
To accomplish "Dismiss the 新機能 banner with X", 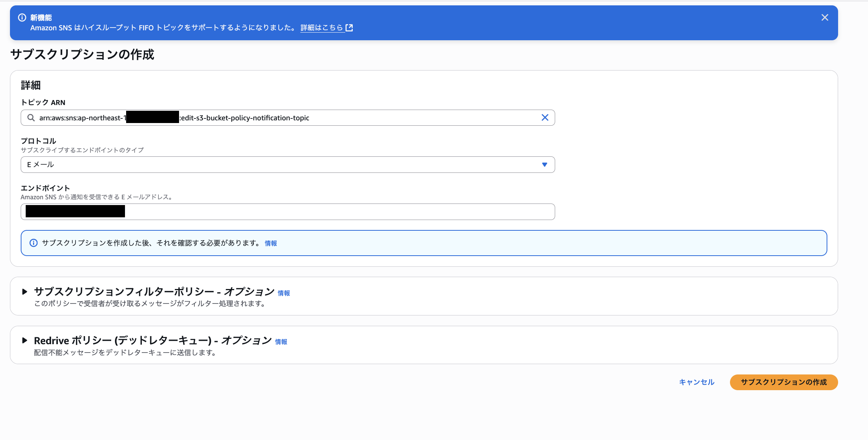I will tap(825, 17).
